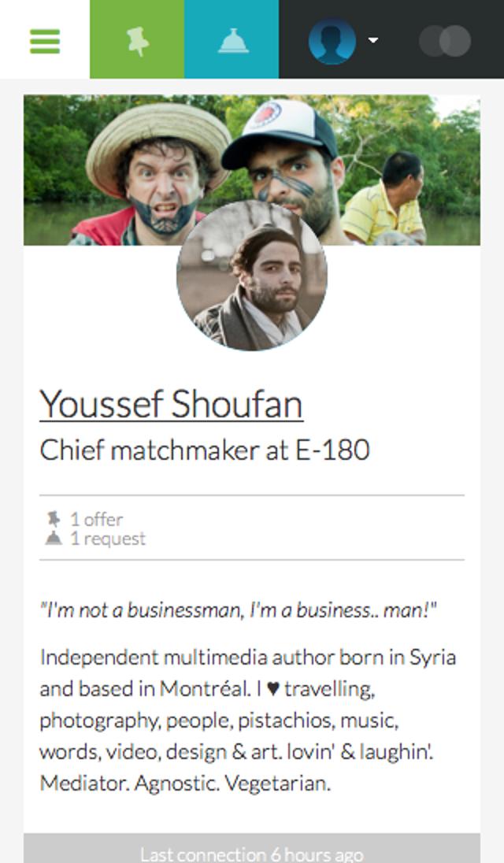Open the "1 request" link
Image resolution: width=504 pixels, height=863 pixels.
(x=107, y=539)
